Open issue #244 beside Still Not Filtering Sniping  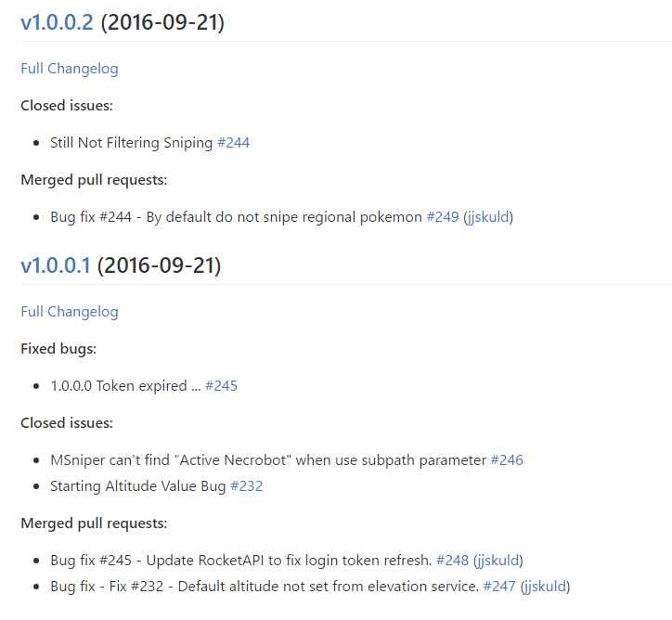(x=234, y=143)
